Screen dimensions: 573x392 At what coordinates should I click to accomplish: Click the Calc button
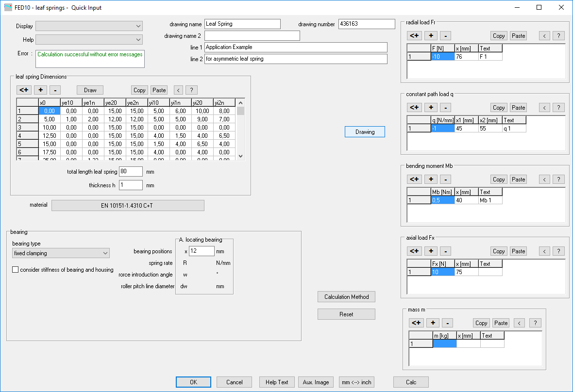tap(411, 382)
